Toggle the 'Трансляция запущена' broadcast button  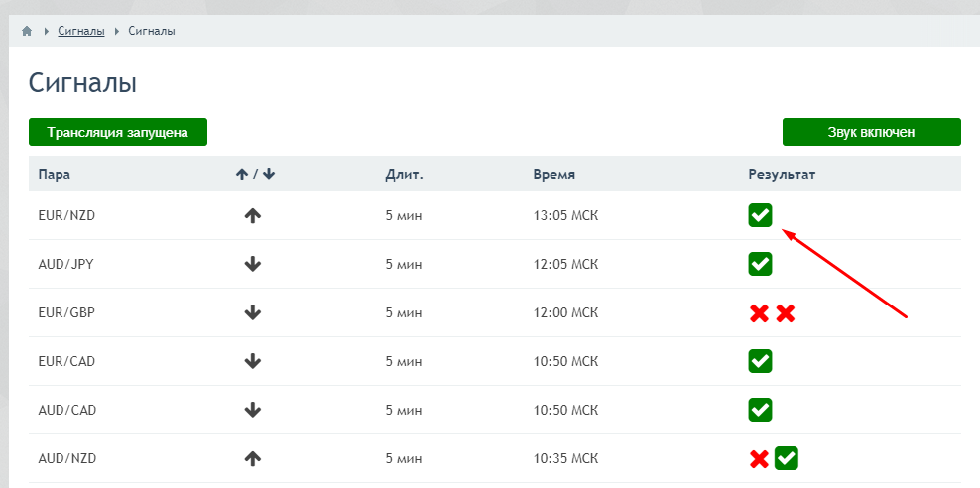click(117, 133)
